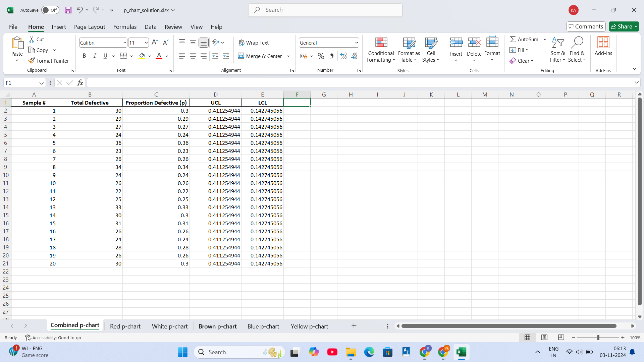Toggle bold formatting
This screenshot has height=362, width=644.
pos(84,56)
